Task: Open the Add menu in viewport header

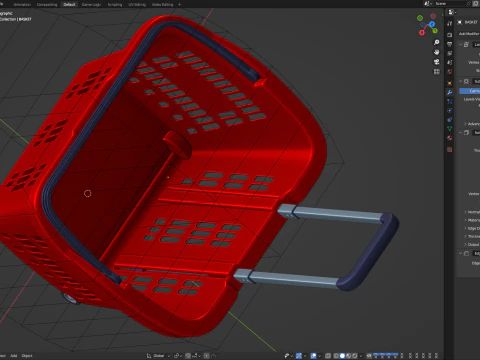Action: tap(14, 356)
